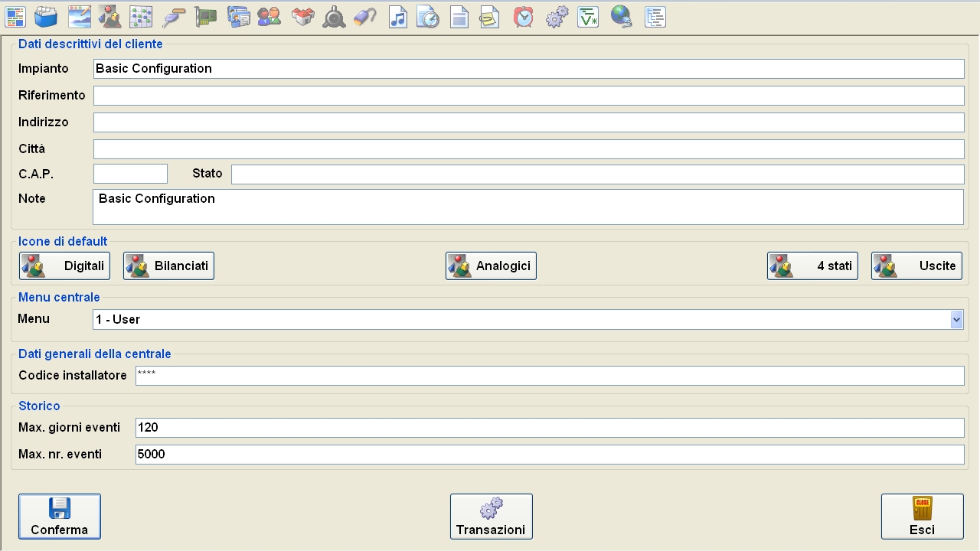Click into the Riferimento text field
The height and width of the screenshot is (551, 980).
point(528,96)
